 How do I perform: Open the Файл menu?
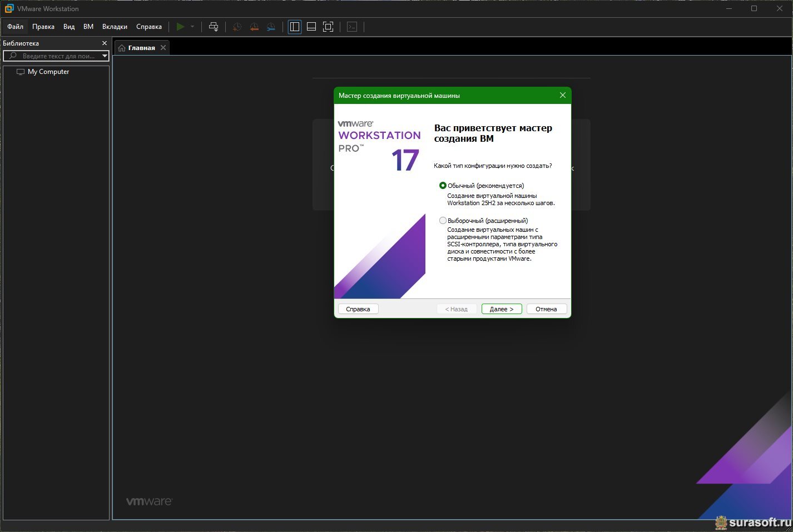(15, 27)
